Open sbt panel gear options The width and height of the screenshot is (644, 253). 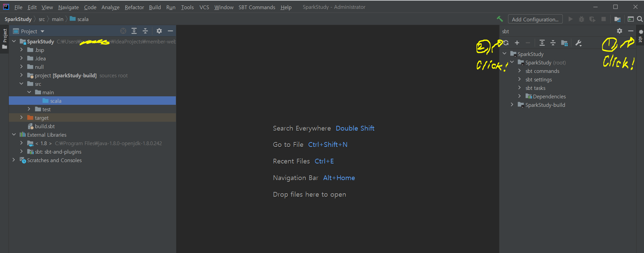[x=620, y=31]
